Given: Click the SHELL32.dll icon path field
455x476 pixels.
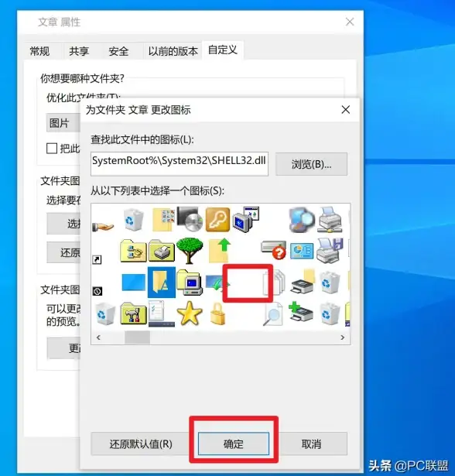Looking at the screenshot, I should [180, 164].
